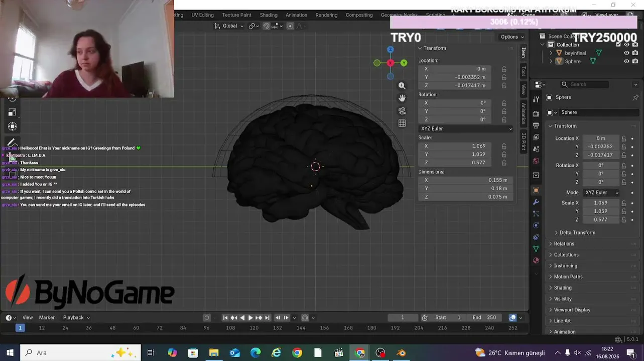Screen dimensions: 644x361
Task: Click the green Y axis on navigation gizmo
Action: 404,63
